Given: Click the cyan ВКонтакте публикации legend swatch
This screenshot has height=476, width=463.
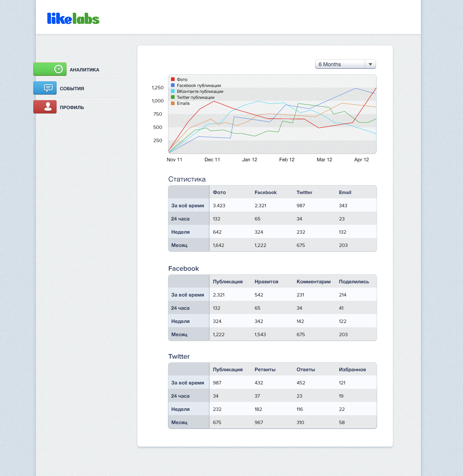Looking at the screenshot, I should click(173, 91).
